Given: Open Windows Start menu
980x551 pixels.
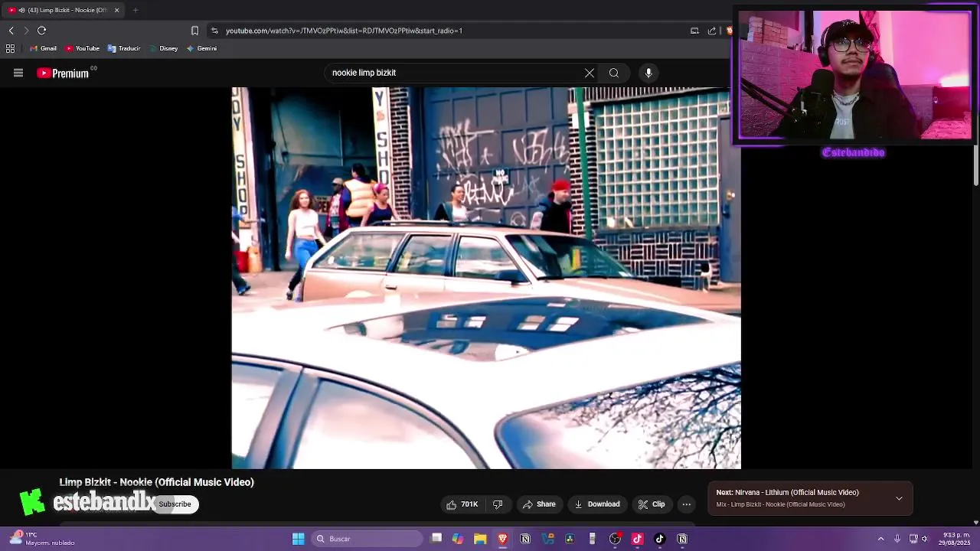Looking at the screenshot, I should (298, 539).
